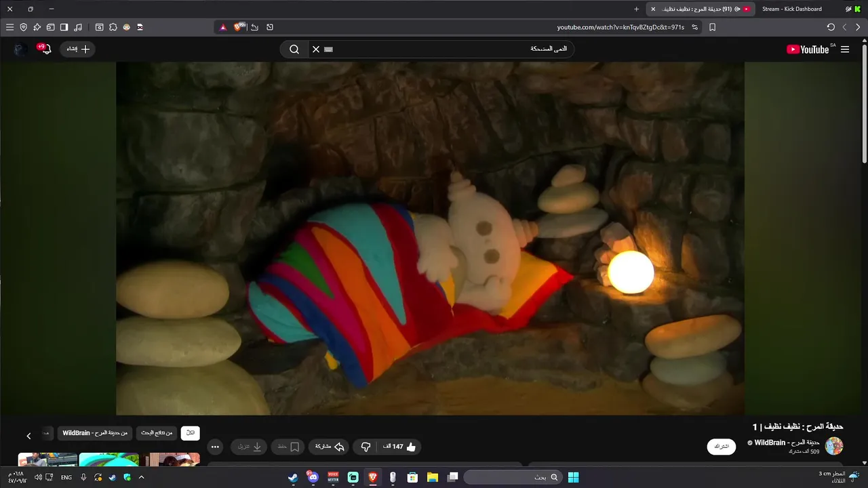The image size is (868, 488).
Task: Click the video Download button
Action: click(x=249, y=447)
